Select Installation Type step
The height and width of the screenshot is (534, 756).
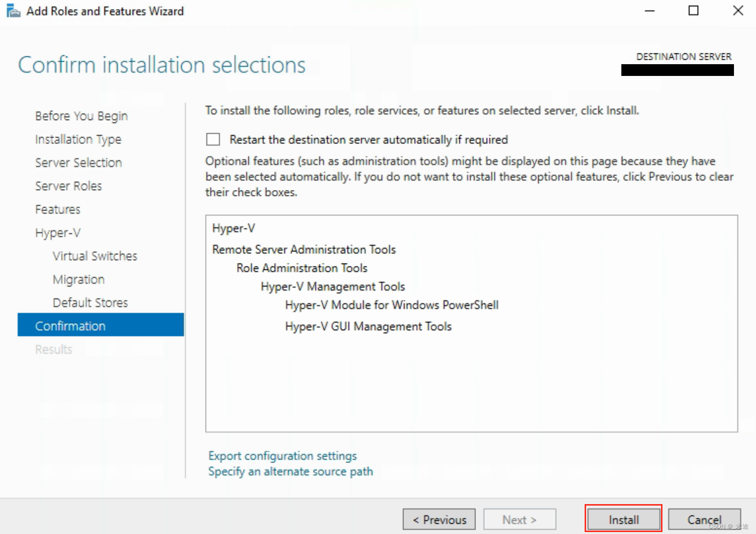(78, 139)
